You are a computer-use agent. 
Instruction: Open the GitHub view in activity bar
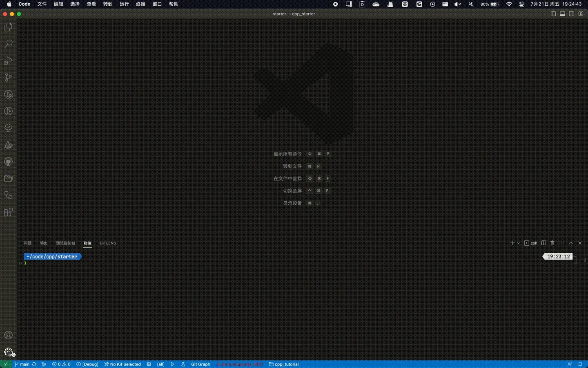coord(8,162)
